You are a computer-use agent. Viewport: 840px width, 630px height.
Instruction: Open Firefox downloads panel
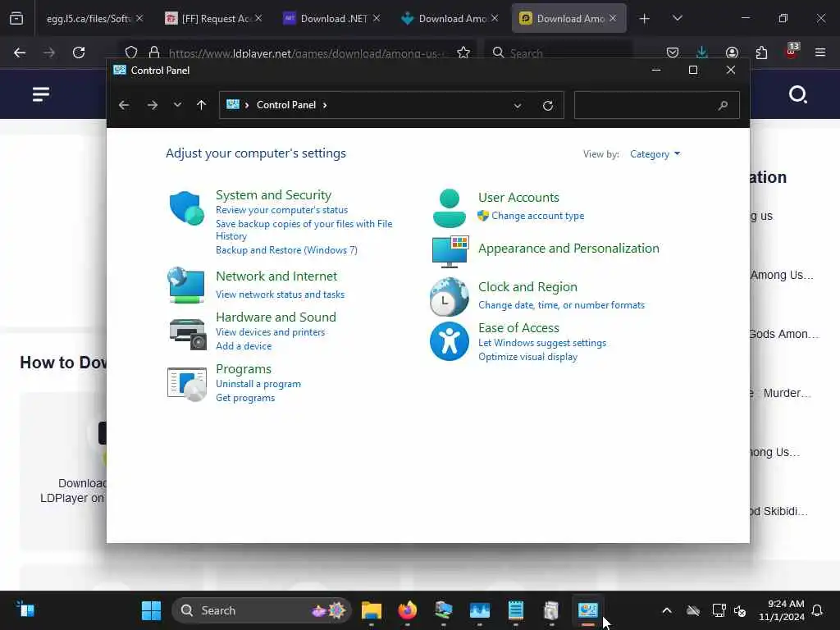pyautogui.click(x=702, y=52)
